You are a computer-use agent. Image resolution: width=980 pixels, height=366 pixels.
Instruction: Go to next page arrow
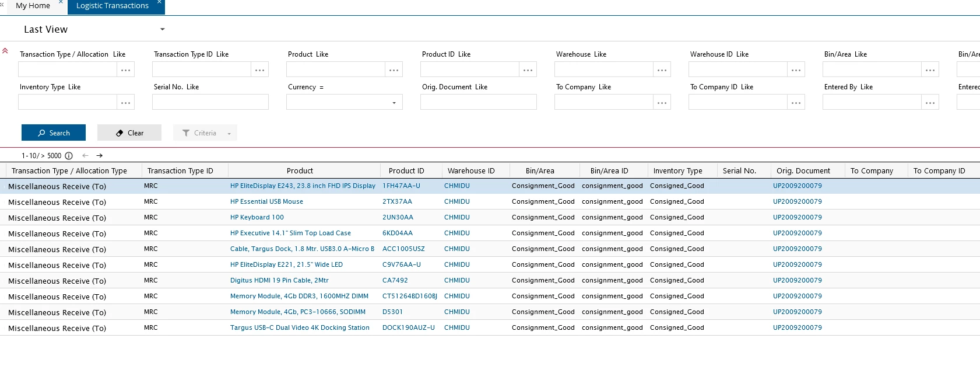point(100,155)
